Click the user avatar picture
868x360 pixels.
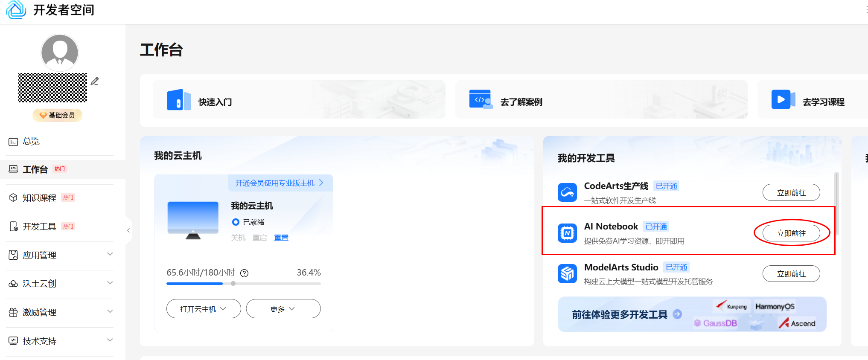click(60, 52)
